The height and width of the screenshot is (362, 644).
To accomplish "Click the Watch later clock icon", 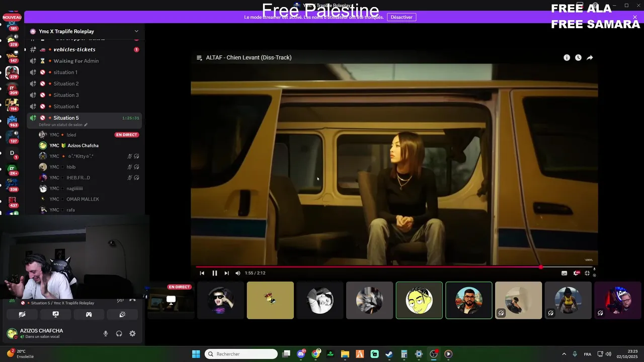I will pos(578,58).
